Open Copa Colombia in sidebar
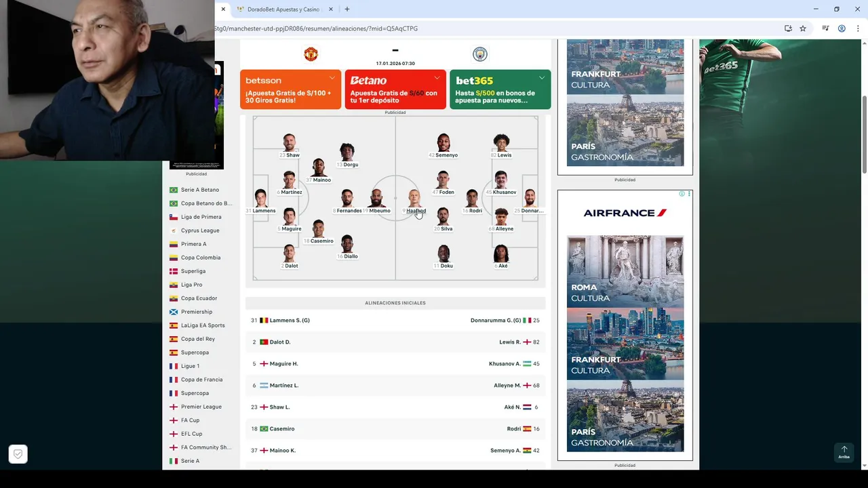This screenshot has height=488, width=868. pos(201,258)
